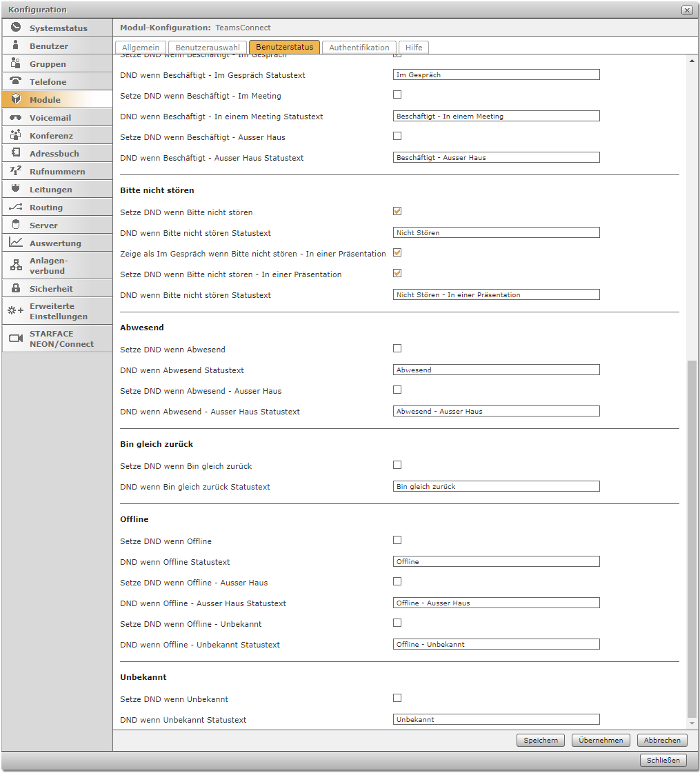Image resolution: width=700 pixels, height=773 pixels.
Task: Disable 'Setze DND wenn Bitte nicht stören' checkbox
Action: 397,212
